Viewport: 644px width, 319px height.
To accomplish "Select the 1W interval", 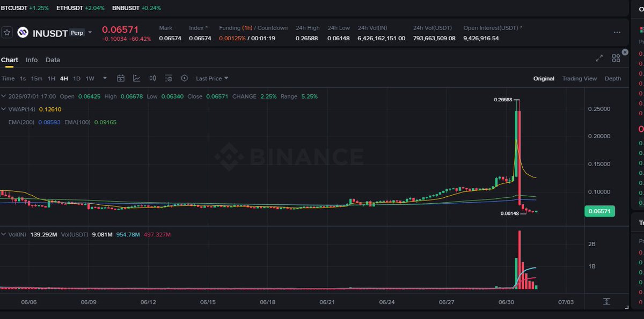I will pos(90,78).
